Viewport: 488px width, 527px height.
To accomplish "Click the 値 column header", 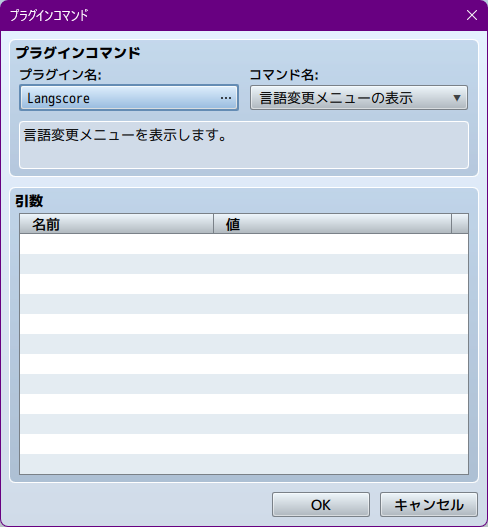I will pyautogui.click(x=332, y=224).
